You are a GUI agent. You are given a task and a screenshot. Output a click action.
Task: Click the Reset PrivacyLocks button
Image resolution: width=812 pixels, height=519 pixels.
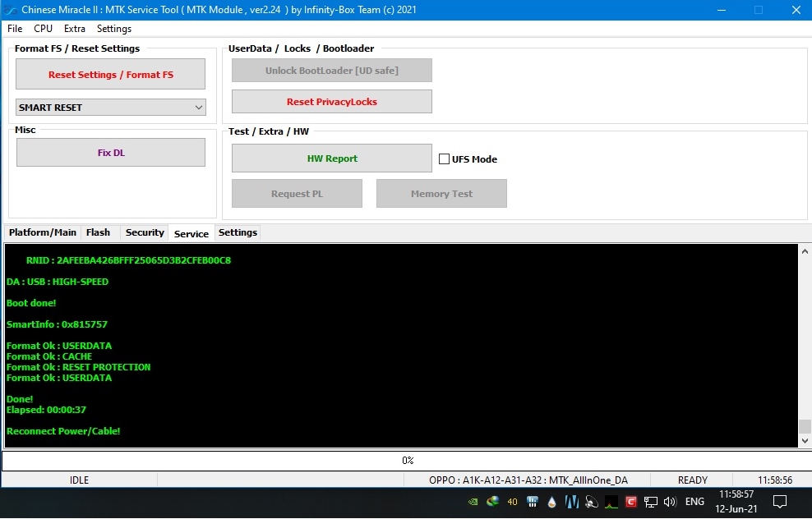tap(331, 102)
